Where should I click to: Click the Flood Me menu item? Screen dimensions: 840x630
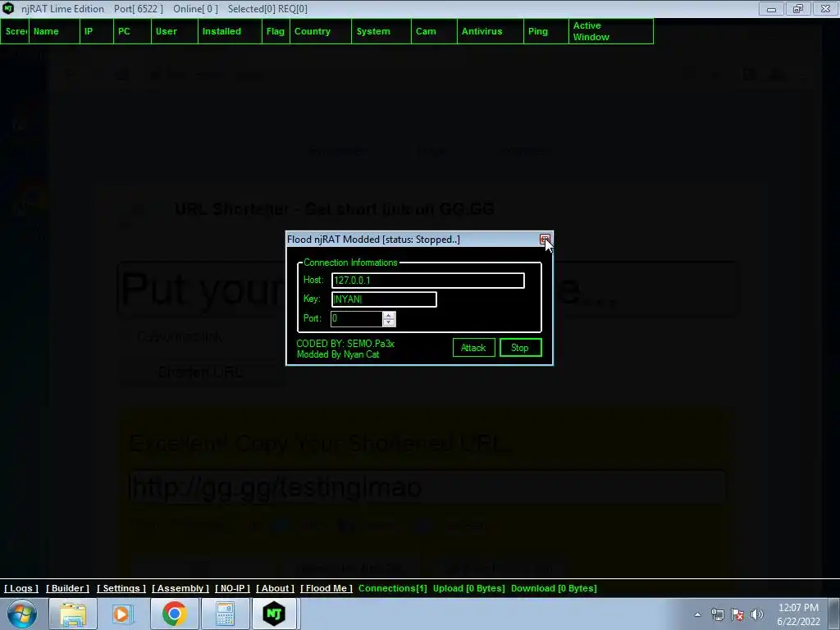tap(326, 588)
